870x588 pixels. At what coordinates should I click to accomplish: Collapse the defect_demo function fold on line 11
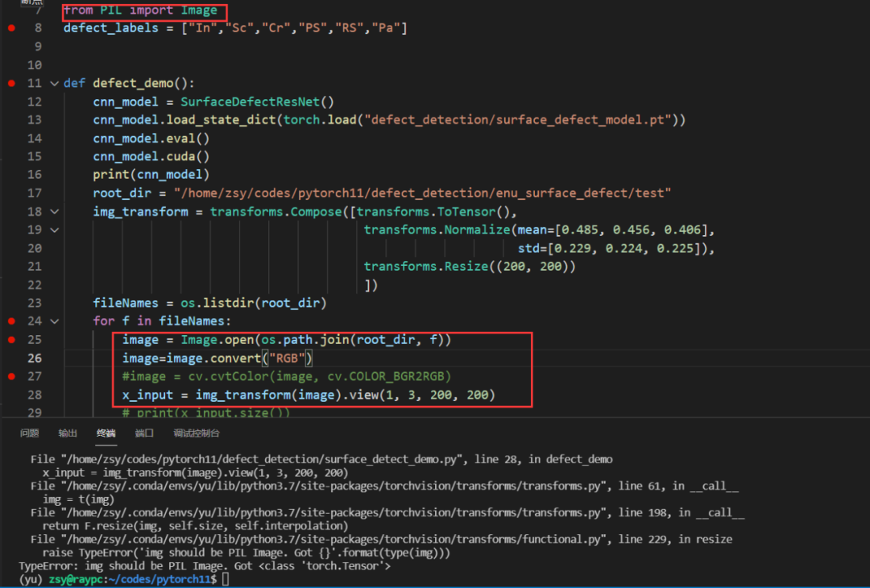pyautogui.click(x=55, y=83)
